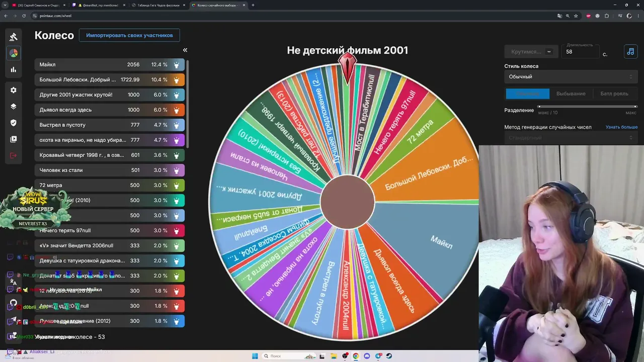Click the Разделение slider track
Image resolution: width=644 pixels, height=362 pixels.
[587, 107]
